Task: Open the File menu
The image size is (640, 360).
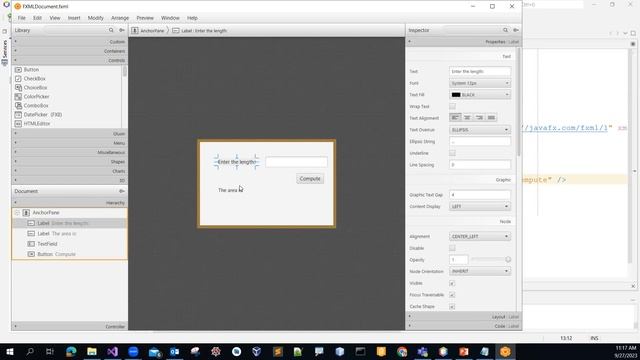Action: tap(22, 18)
